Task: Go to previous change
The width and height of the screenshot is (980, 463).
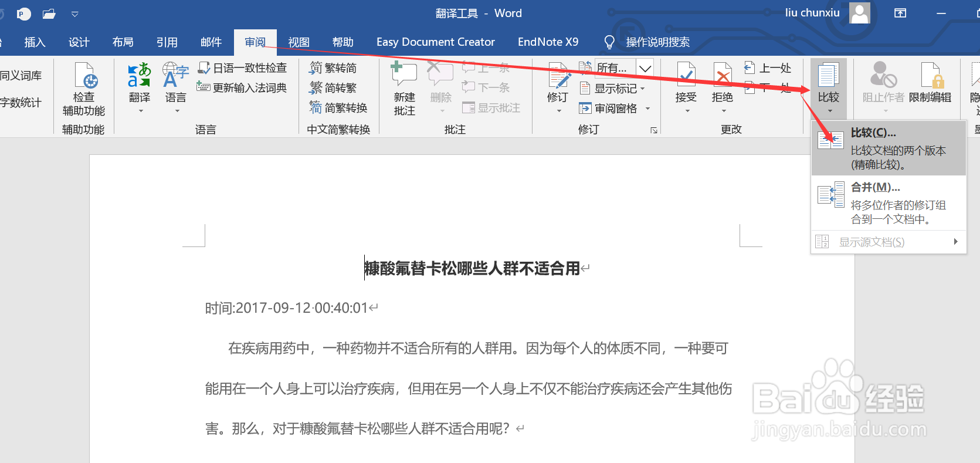Action: click(768, 68)
